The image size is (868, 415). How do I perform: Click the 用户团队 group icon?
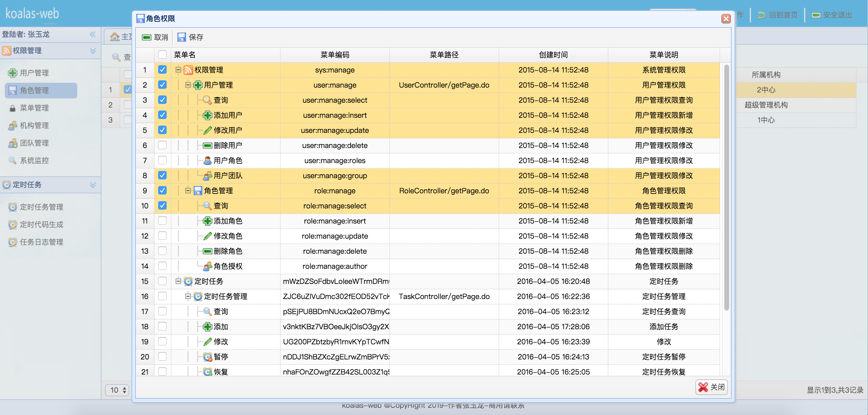(207, 176)
